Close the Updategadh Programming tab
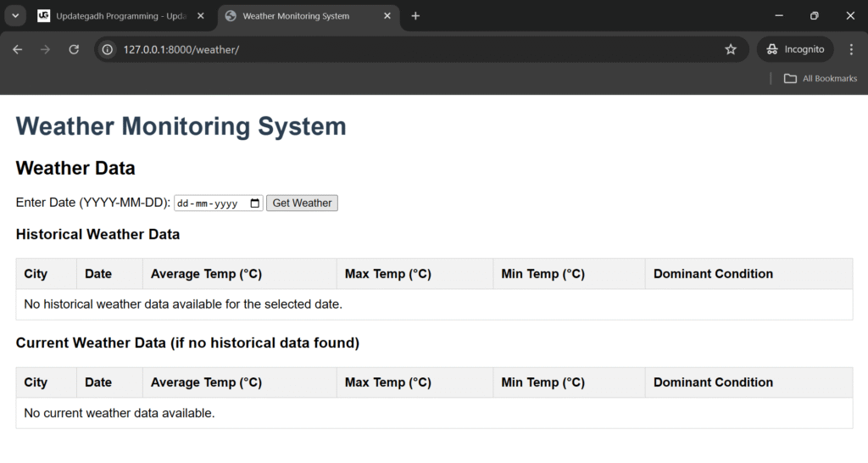 coord(201,16)
